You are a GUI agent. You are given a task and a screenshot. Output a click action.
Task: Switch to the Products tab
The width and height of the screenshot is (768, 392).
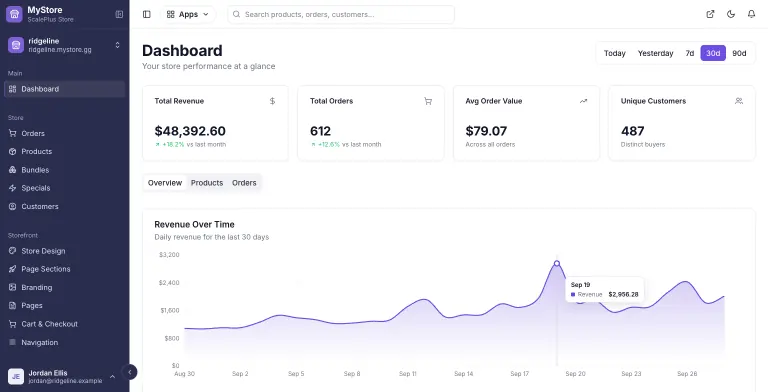[207, 183]
